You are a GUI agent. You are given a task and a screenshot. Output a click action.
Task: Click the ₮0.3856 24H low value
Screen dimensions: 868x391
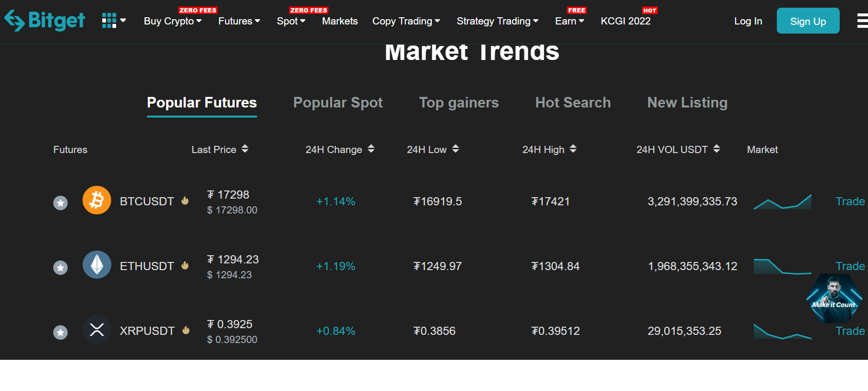434,331
